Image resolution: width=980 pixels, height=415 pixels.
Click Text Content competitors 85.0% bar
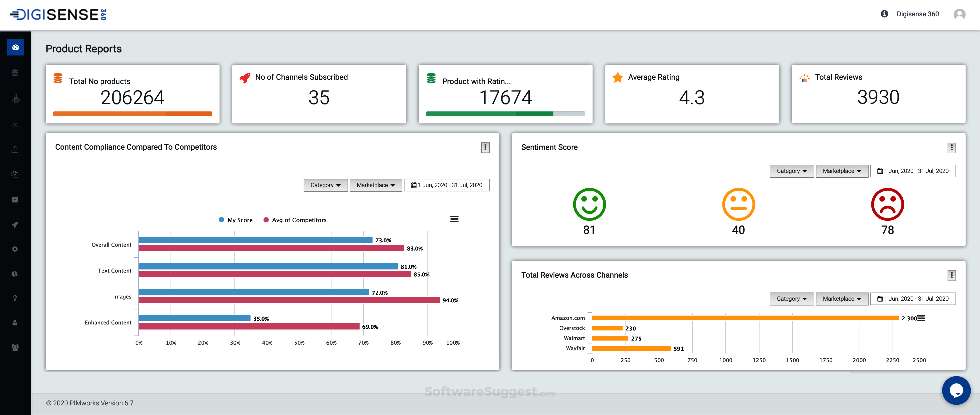[275, 274]
